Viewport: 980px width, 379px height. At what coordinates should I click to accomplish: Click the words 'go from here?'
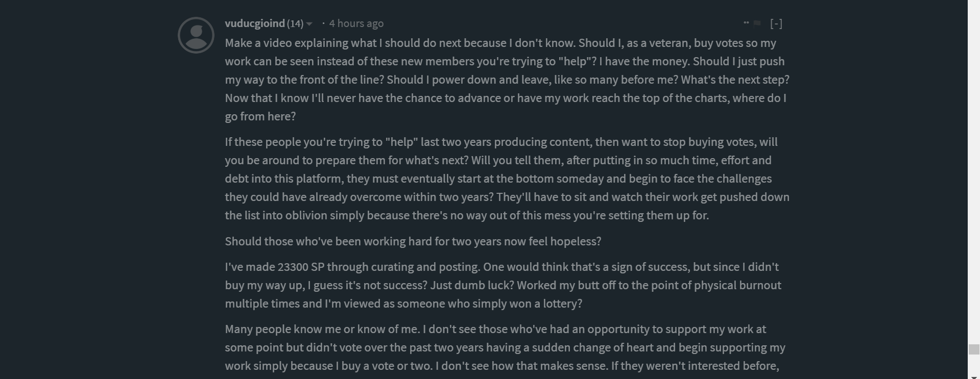260,116
